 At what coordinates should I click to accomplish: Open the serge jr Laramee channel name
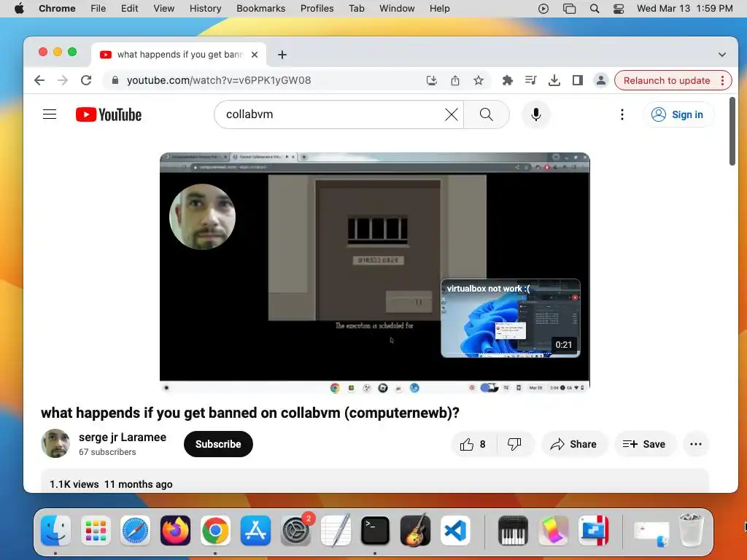pyautogui.click(x=123, y=437)
